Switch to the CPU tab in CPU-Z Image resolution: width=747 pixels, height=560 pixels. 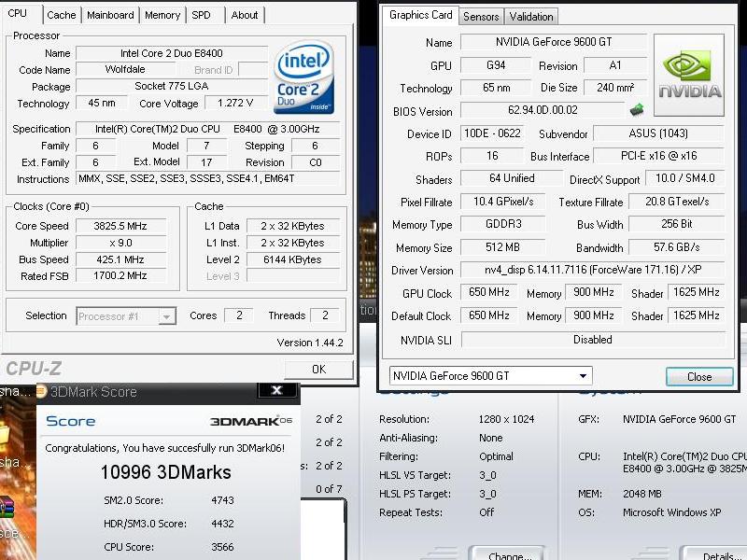(18, 13)
